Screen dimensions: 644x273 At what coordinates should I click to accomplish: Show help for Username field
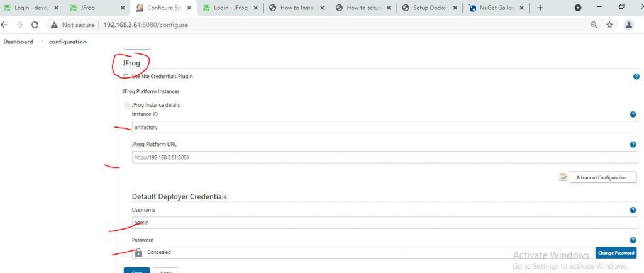(633, 210)
